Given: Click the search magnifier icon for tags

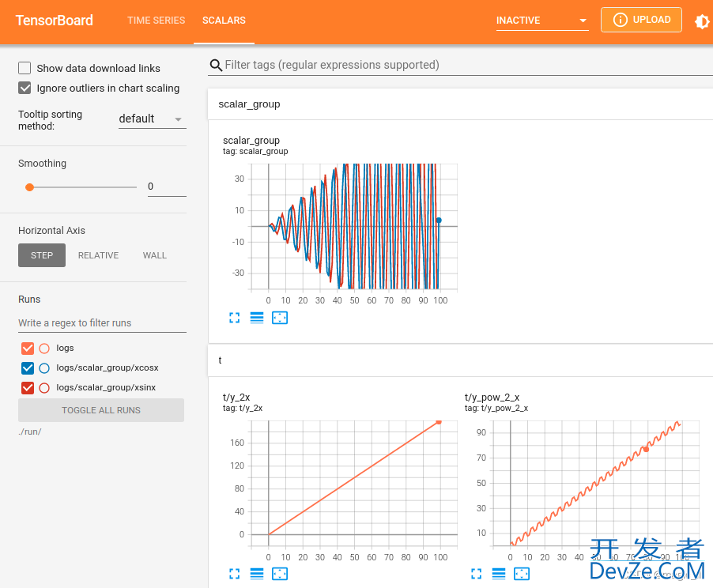Looking at the screenshot, I should [x=216, y=65].
